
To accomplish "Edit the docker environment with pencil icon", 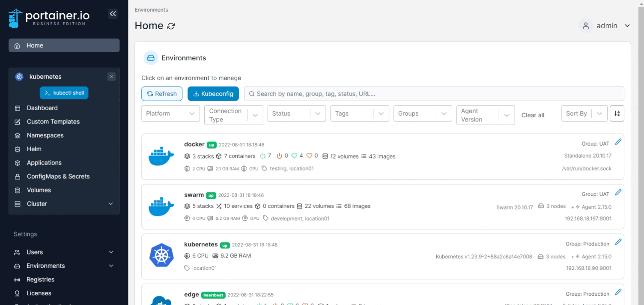I will (x=618, y=142).
